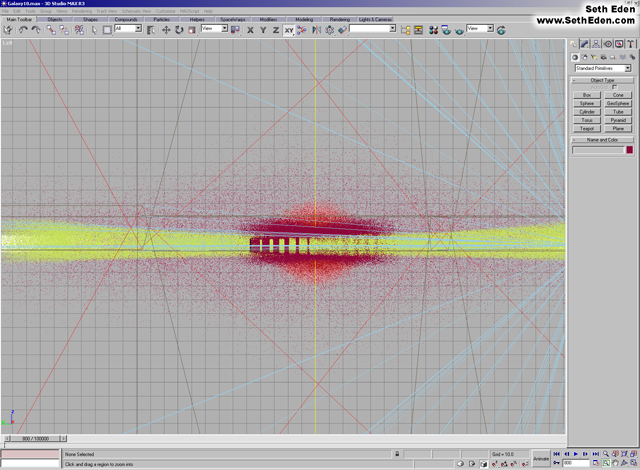Select the Move transform tool
The width and height of the screenshot is (640, 470).
166,29
